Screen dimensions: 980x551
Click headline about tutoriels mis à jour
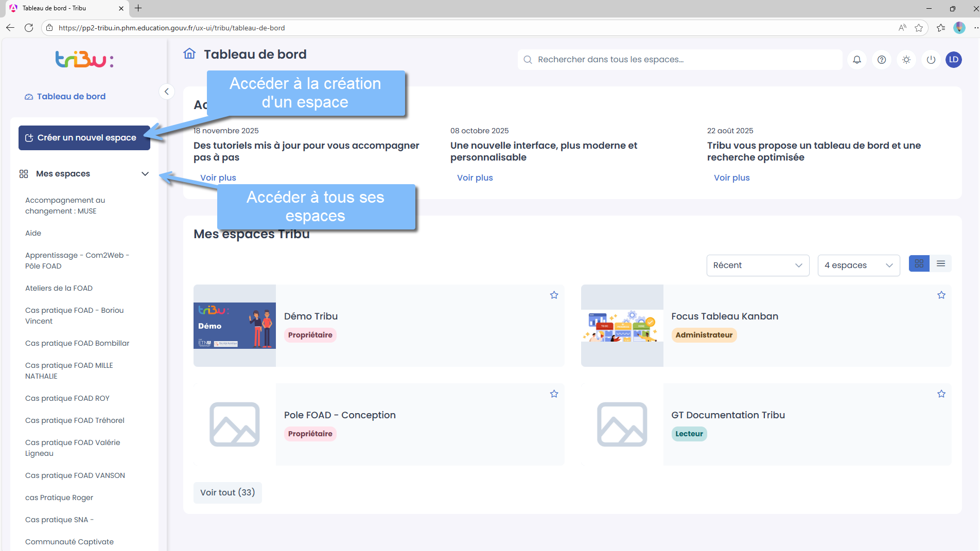click(x=307, y=151)
